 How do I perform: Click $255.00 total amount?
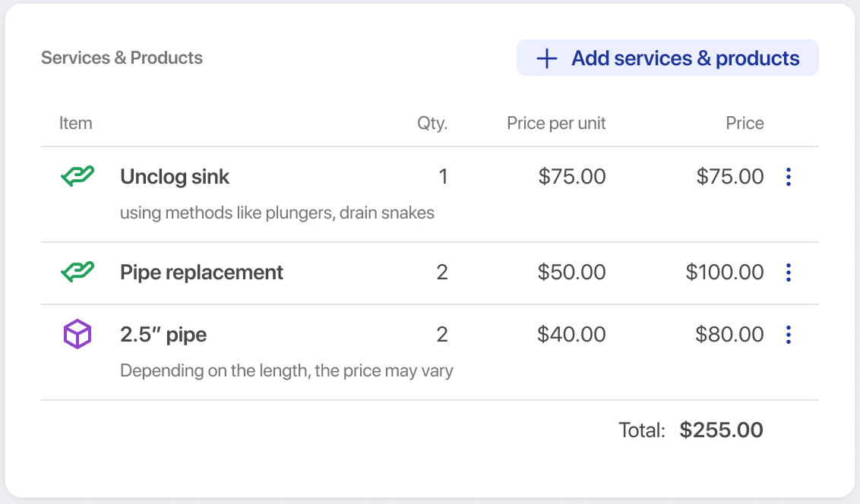(721, 430)
